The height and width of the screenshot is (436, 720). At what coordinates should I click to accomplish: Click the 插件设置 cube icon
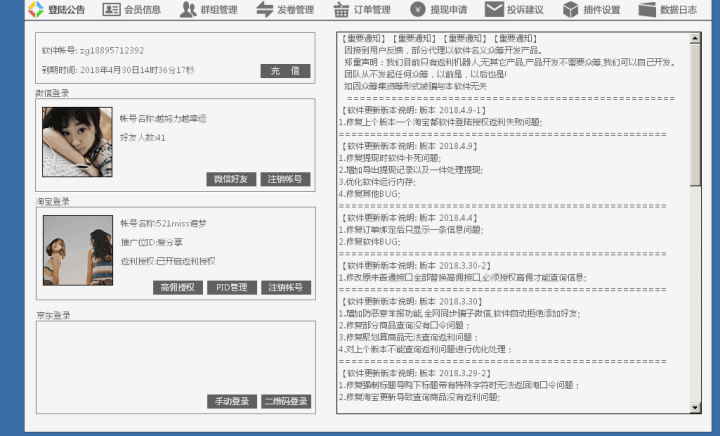pyautogui.click(x=571, y=9)
